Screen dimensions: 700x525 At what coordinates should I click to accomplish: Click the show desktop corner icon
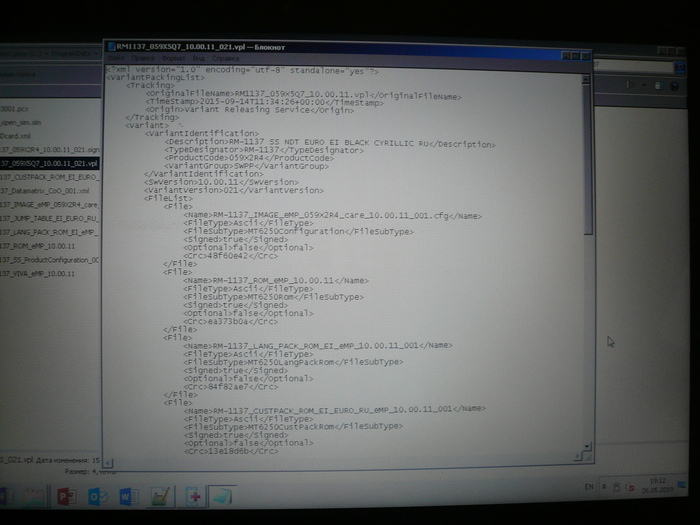click(x=682, y=484)
